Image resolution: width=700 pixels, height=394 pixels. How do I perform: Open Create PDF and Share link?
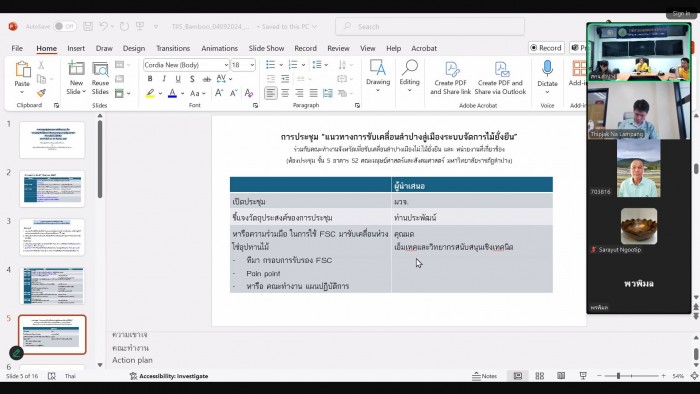(450, 78)
